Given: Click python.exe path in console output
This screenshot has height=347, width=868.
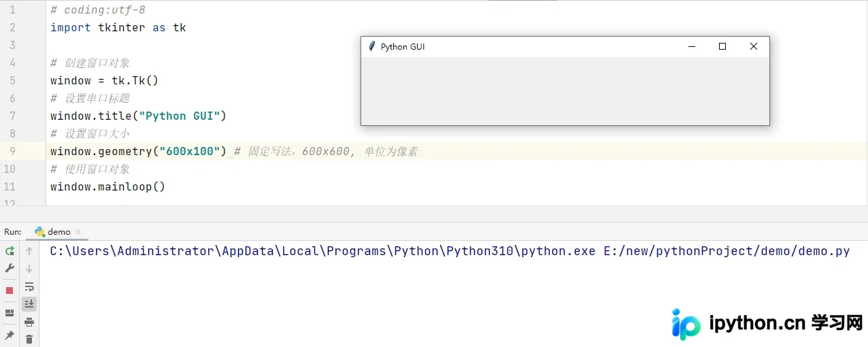Looking at the screenshot, I should 323,251.
